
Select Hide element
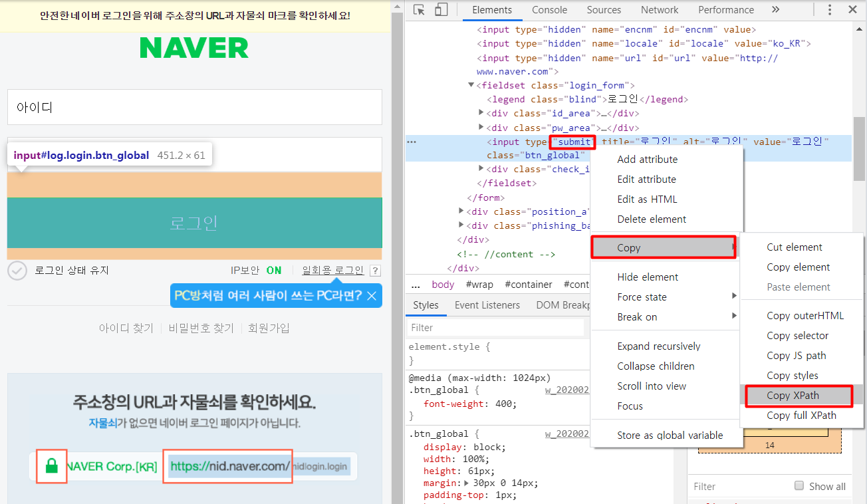[x=666, y=277]
